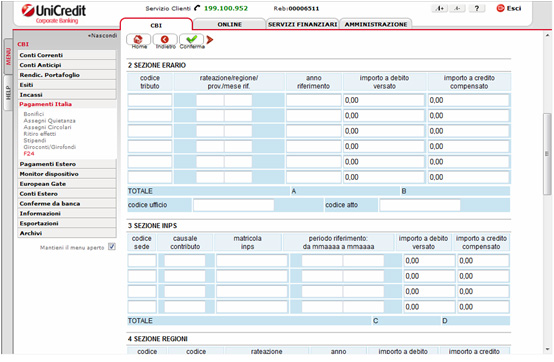This screenshot has height=362, width=554.
Task: Click the Home toolbar icon
Action: (x=138, y=41)
